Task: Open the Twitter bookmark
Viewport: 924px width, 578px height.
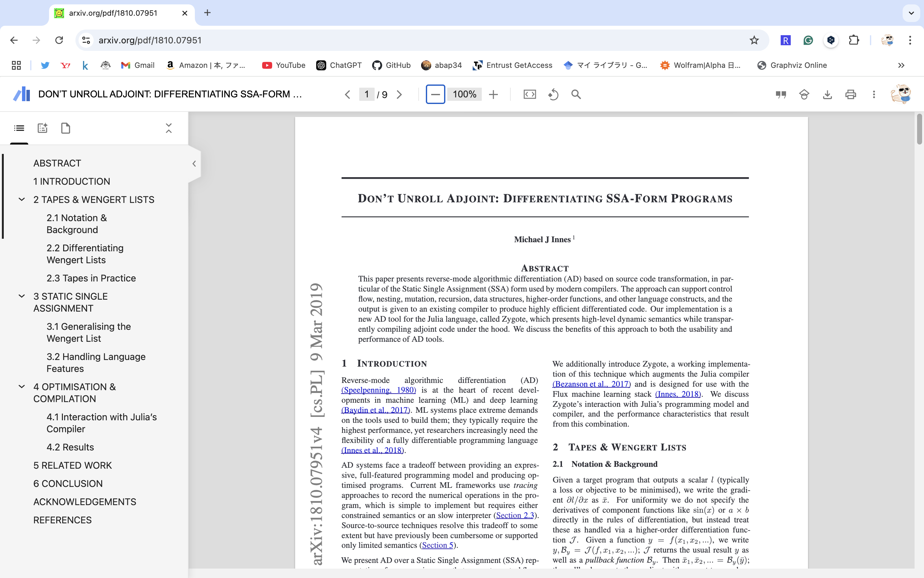Action: [x=45, y=65]
